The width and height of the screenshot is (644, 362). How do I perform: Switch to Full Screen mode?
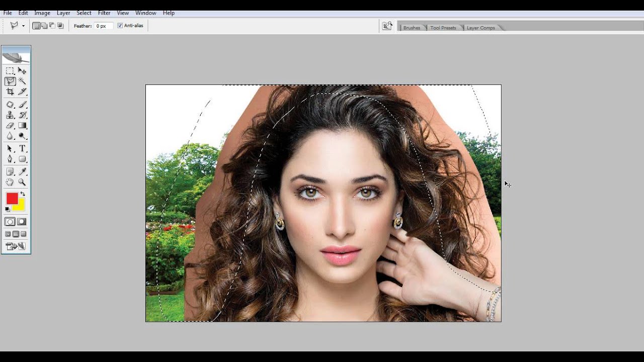tap(24, 234)
